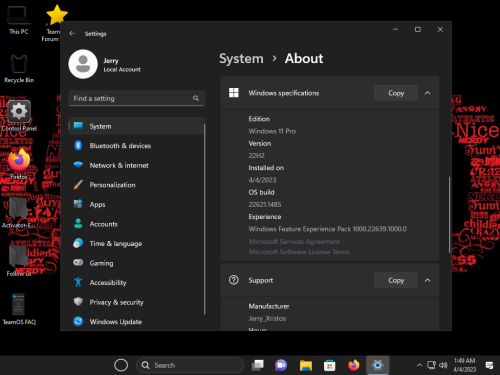Select the Gaming item
The height and width of the screenshot is (375, 500).
coord(136,263)
